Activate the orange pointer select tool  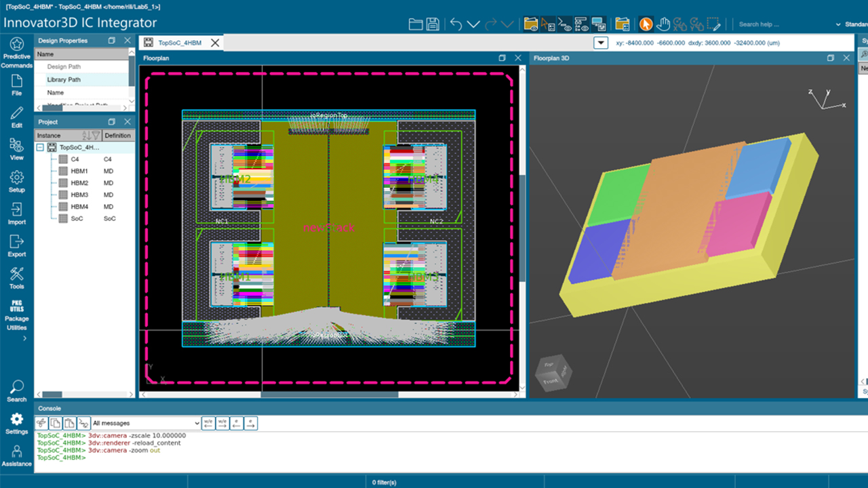click(646, 24)
